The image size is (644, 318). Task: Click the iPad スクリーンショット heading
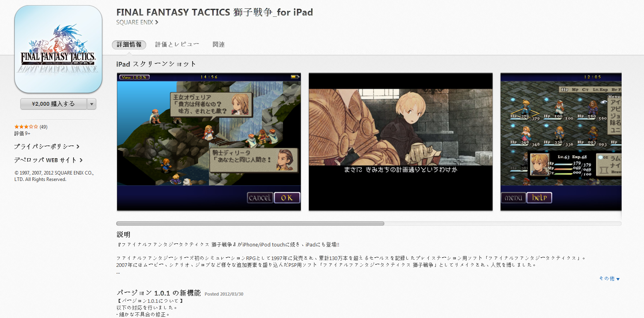click(156, 64)
